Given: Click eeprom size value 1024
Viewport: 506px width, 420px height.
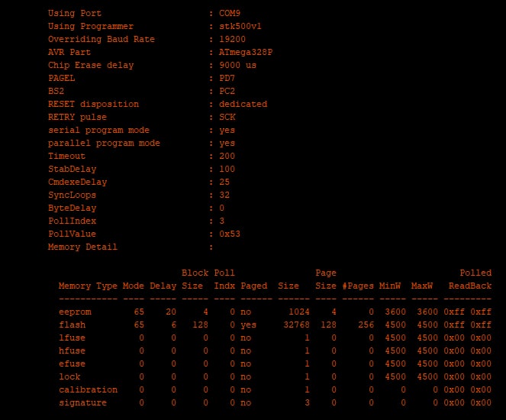Looking at the screenshot, I should (299, 312).
